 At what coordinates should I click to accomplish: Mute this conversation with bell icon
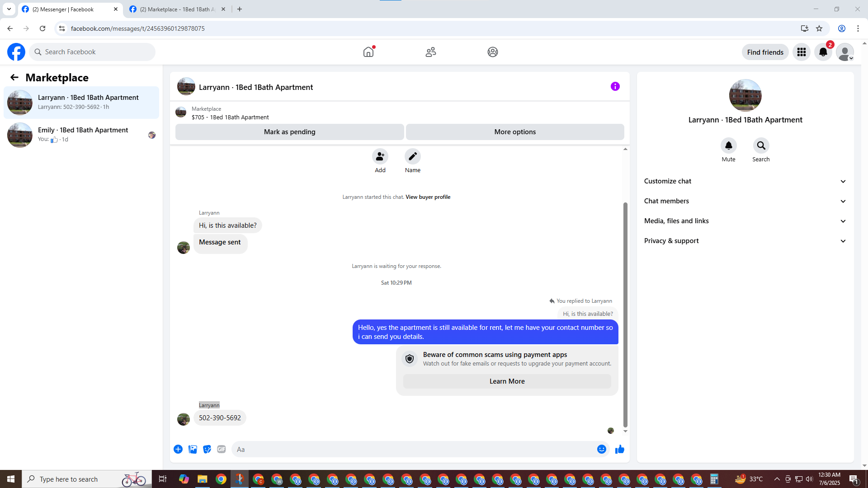[728, 145]
